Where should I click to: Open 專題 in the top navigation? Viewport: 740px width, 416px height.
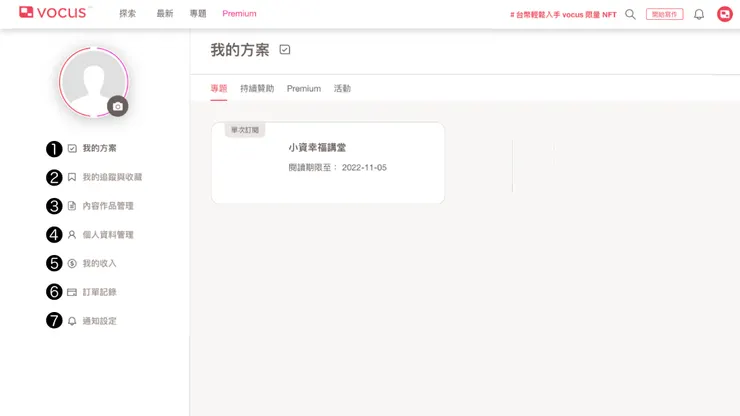click(x=198, y=14)
